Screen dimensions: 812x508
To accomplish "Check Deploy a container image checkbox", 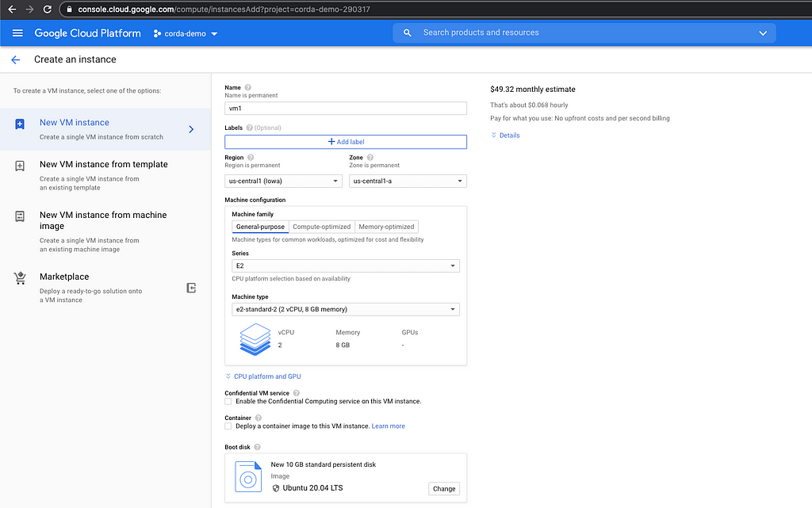I will [228, 426].
